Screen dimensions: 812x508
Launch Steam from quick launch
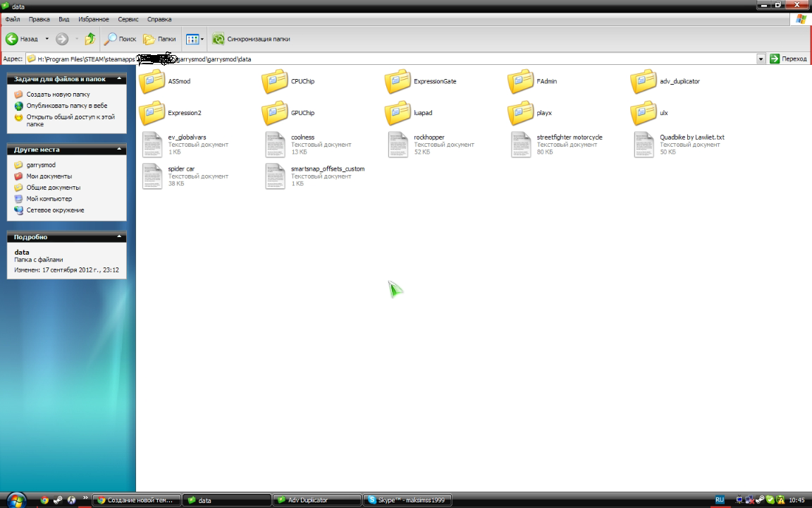click(58, 500)
